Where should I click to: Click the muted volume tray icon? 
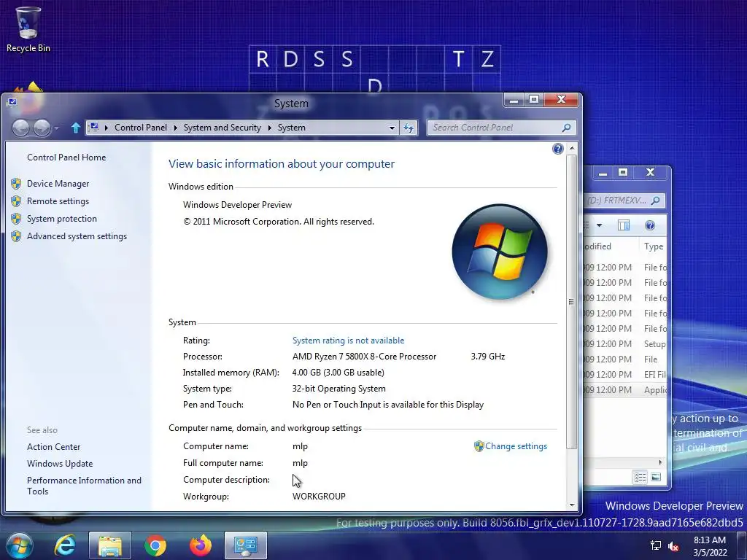pos(673,546)
